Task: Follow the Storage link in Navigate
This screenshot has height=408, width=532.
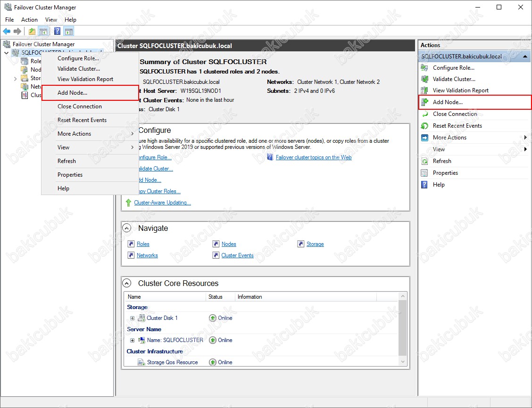Action: pyautogui.click(x=315, y=244)
